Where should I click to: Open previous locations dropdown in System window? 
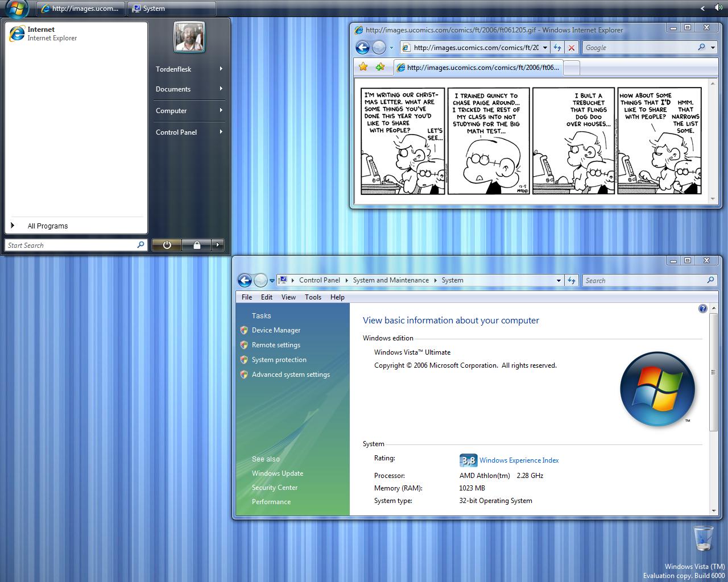(x=559, y=280)
